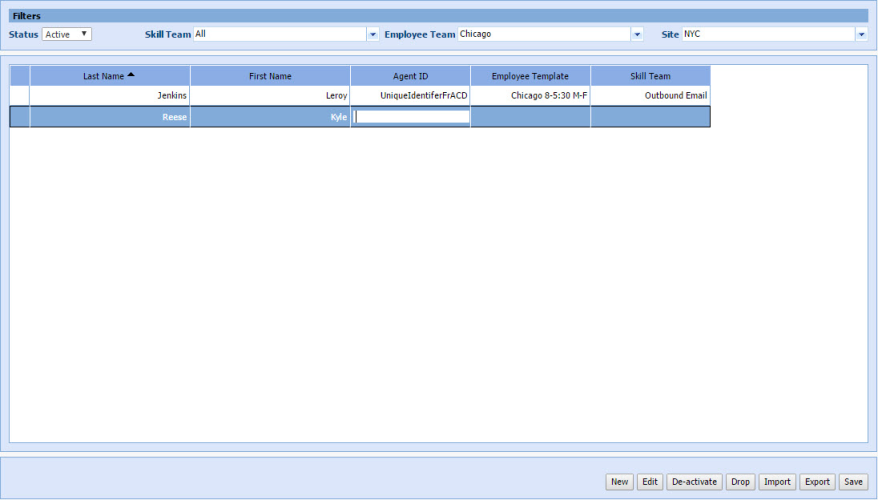The image size is (878, 500).
Task: Click the Edit button
Action: pos(650,482)
